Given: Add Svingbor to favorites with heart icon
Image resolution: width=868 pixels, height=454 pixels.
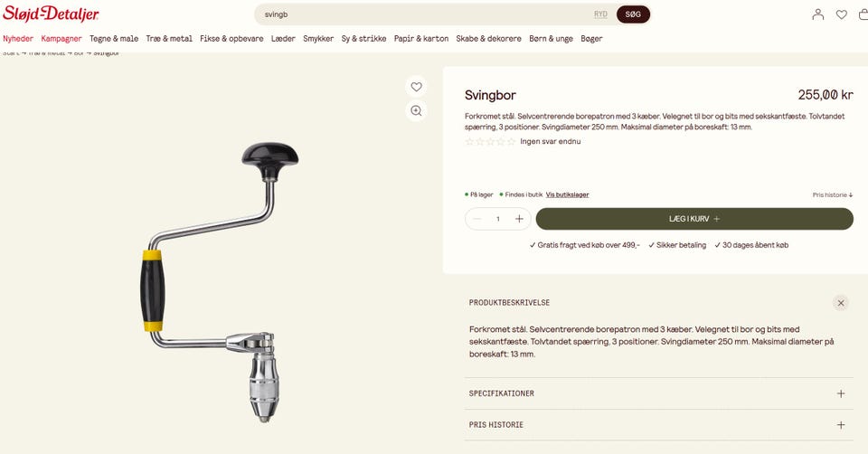Looking at the screenshot, I should 416,87.
